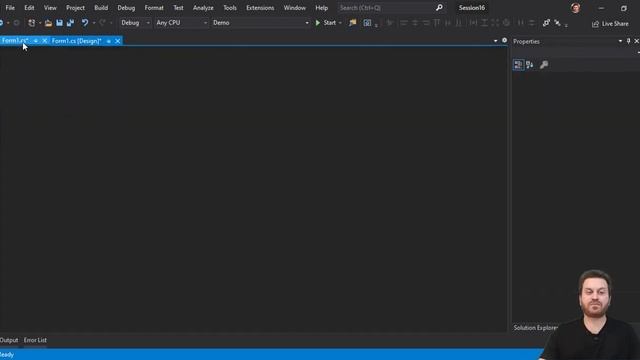Viewport: 640px width, 360px height.
Task: Save the current file icon
Action: (59, 23)
